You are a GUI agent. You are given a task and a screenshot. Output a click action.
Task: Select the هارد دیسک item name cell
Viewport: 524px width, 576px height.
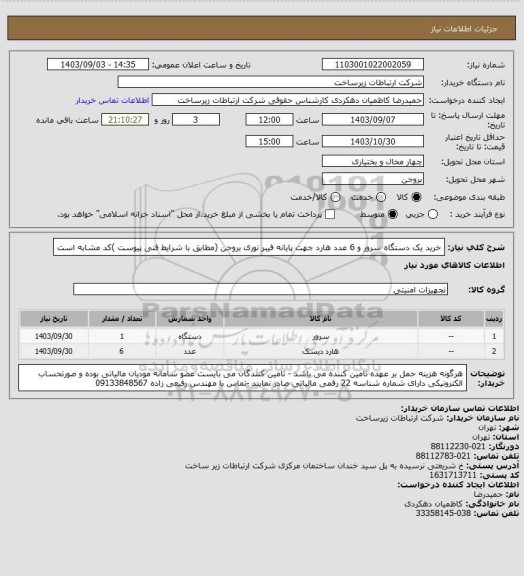click(x=320, y=351)
